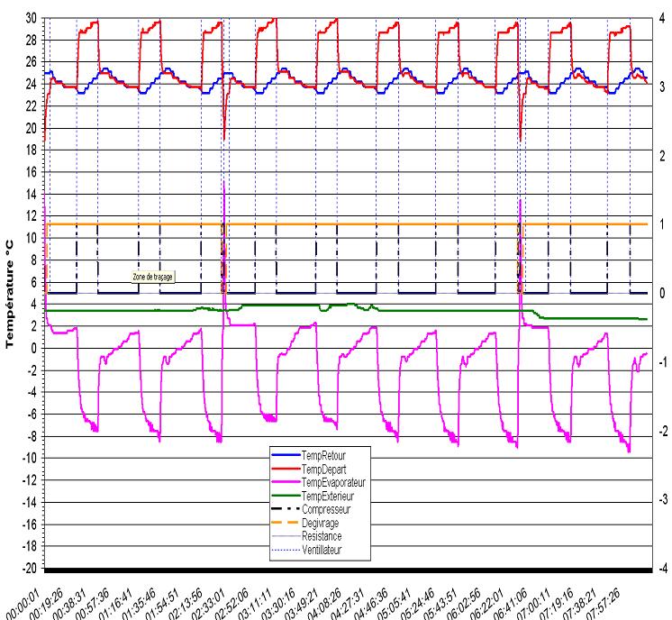Click the right axis value -4
The width and height of the screenshot is (672, 620).
pyautogui.click(x=662, y=569)
